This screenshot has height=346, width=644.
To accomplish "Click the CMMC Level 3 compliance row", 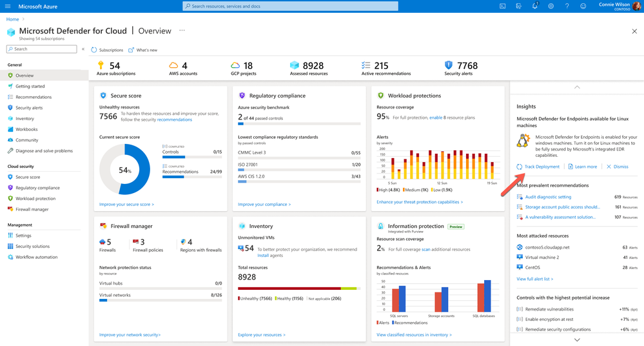I will [299, 154].
